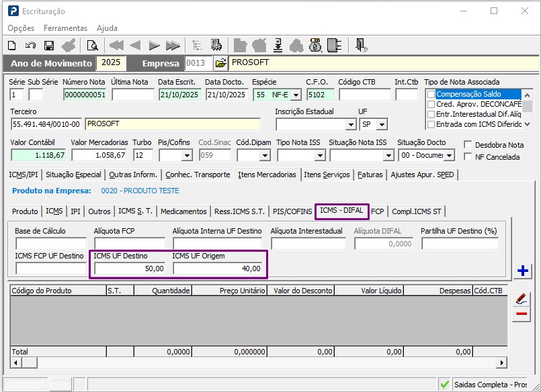The image size is (541, 392).
Task: Remove the item with the red minus icon
Action: click(x=522, y=314)
